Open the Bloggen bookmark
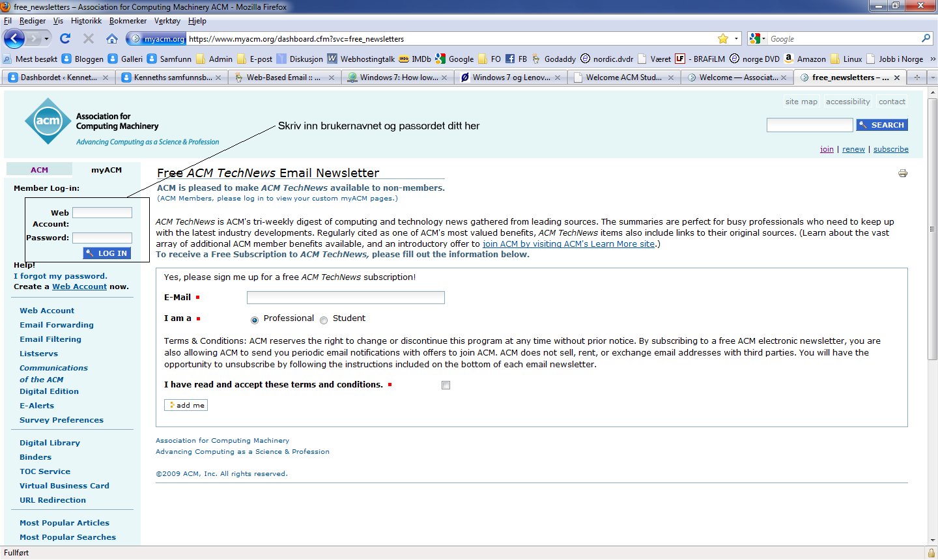Screen dimensions: 938x560 point(83,59)
